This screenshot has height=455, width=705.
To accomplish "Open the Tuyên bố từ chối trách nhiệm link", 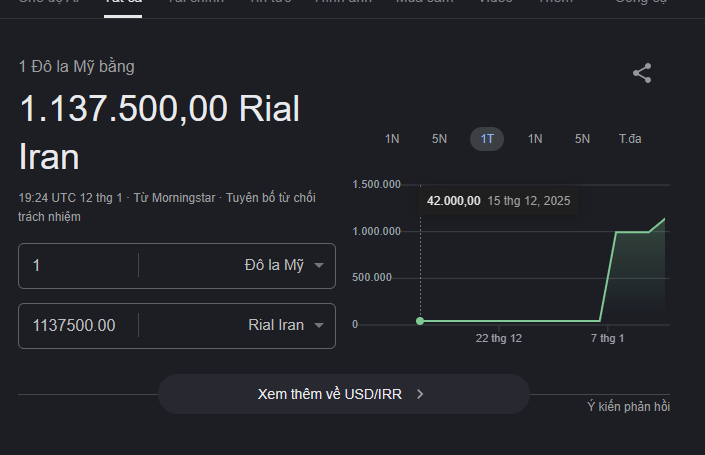I will [x=167, y=207].
